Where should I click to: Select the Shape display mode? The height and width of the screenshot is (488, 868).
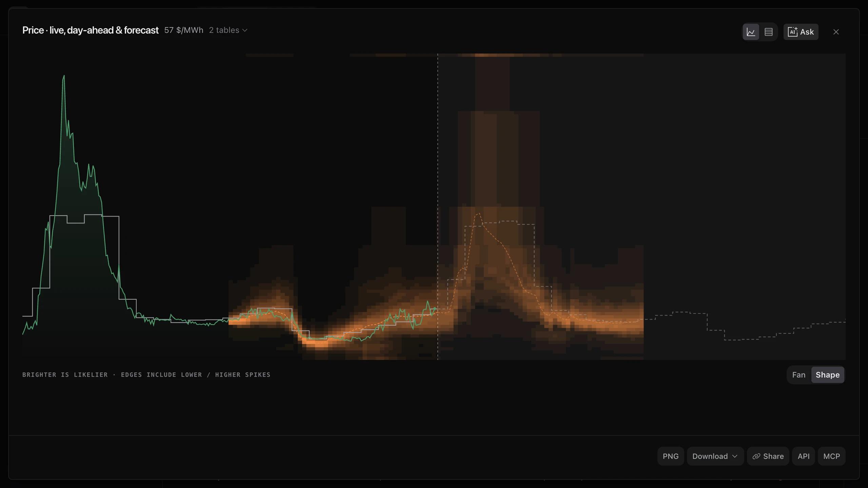pyautogui.click(x=827, y=375)
